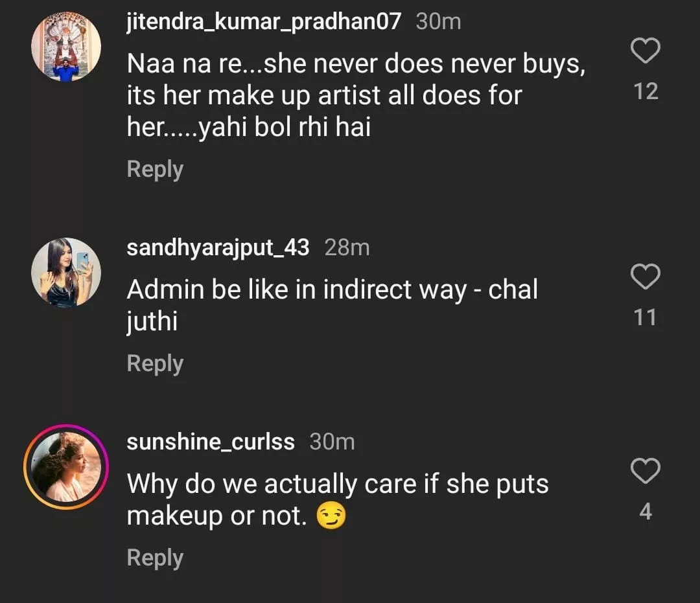Like jitendra_kumar_pradhan07's comment with the heart
This screenshot has width=700, height=603.
click(646, 51)
